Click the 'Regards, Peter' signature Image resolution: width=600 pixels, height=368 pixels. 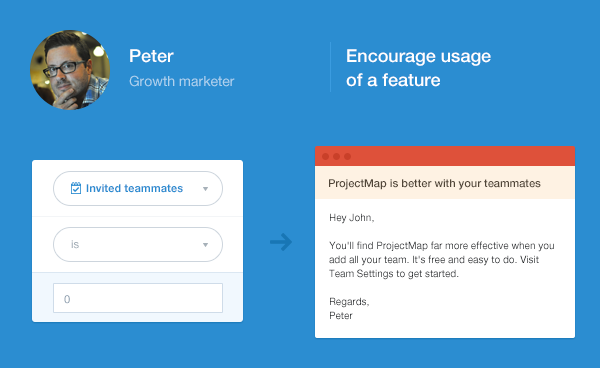pyautogui.click(x=349, y=309)
